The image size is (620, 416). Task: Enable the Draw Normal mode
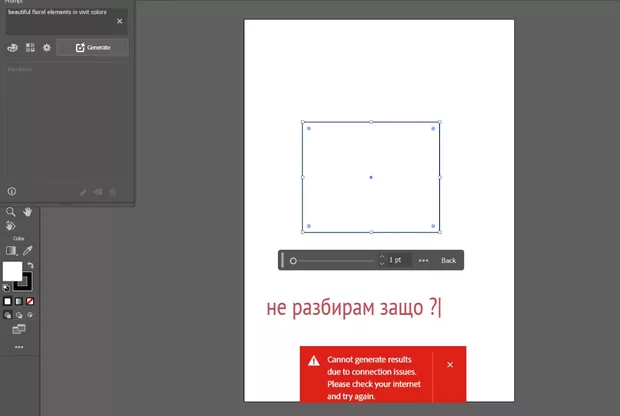pyautogui.click(x=8, y=315)
